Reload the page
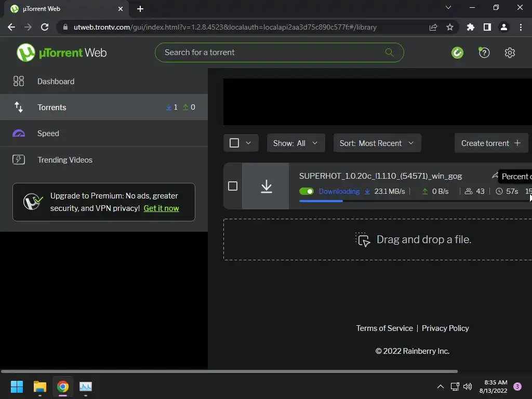Screen dimensions: 532x399 45,27
